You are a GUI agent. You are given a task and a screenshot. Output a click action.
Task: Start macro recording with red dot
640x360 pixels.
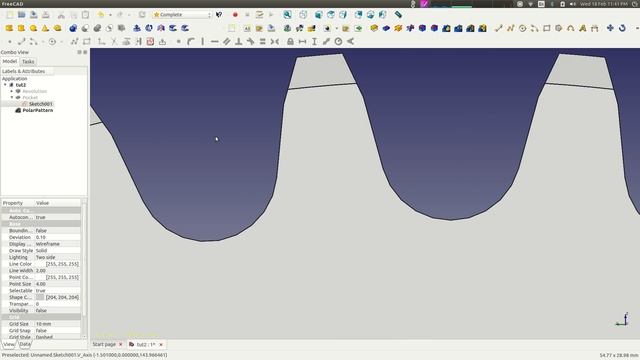tap(235, 15)
